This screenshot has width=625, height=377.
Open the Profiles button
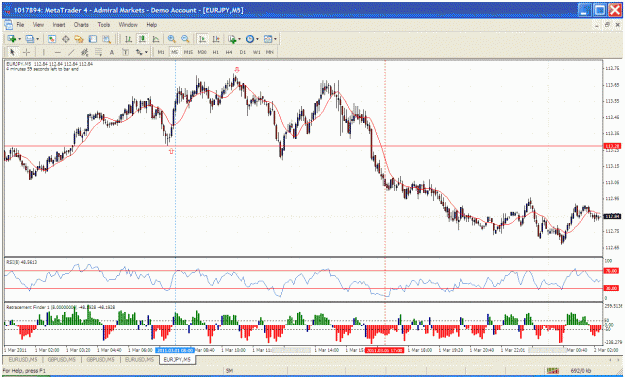point(29,39)
